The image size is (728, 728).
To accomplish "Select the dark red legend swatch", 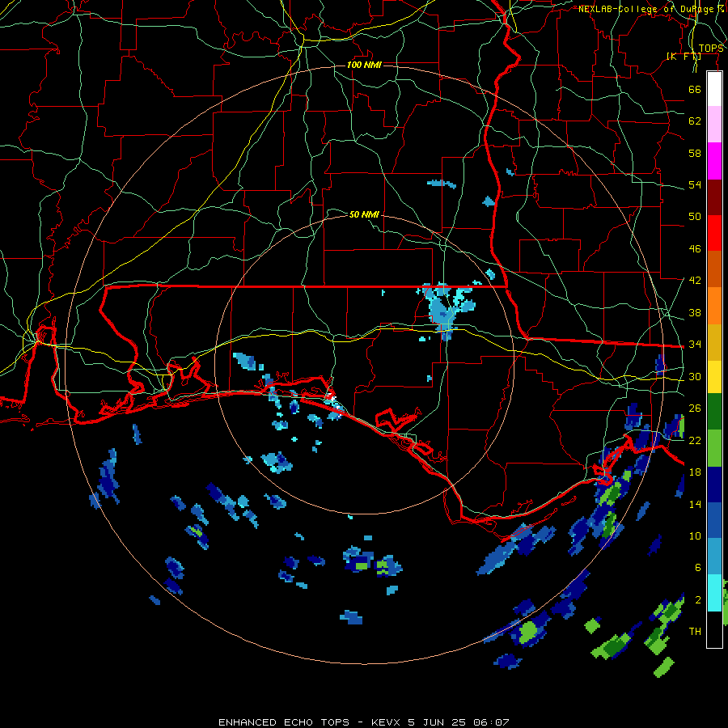I will point(714,197).
